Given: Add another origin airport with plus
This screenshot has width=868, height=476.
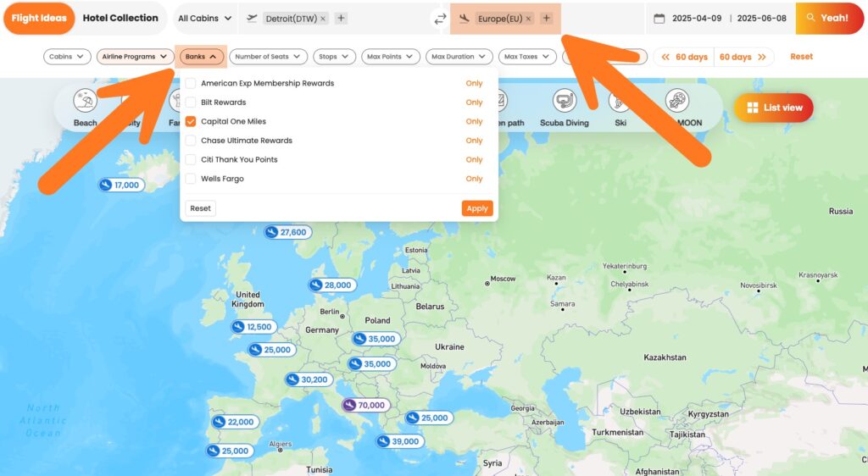Looking at the screenshot, I should coord(341,19).
